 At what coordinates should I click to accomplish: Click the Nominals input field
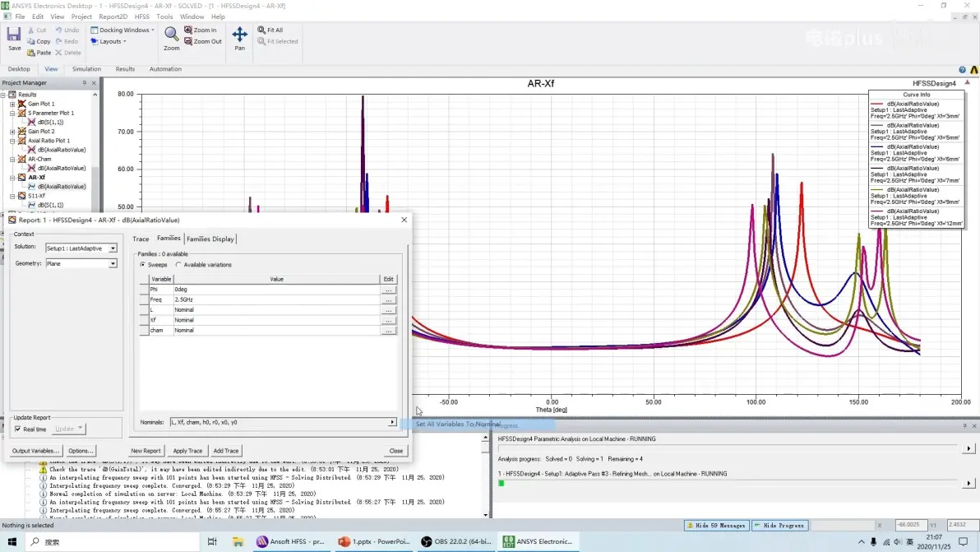pyautogui.click(x=280, y=423)
